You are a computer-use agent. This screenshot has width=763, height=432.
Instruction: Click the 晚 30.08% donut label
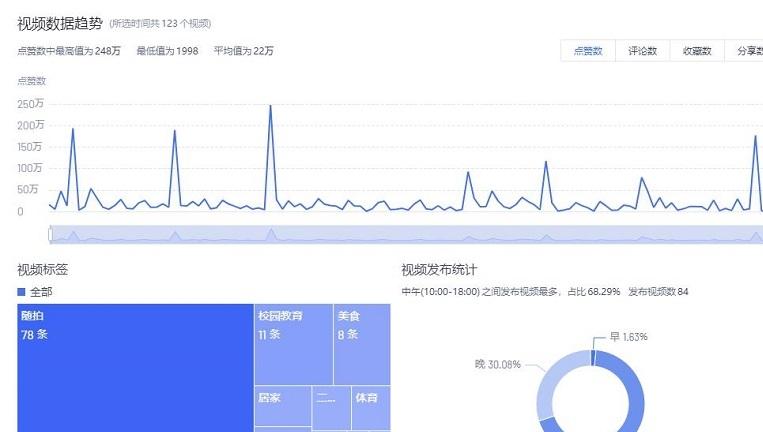pyautogui.click(x=498, y=364)
